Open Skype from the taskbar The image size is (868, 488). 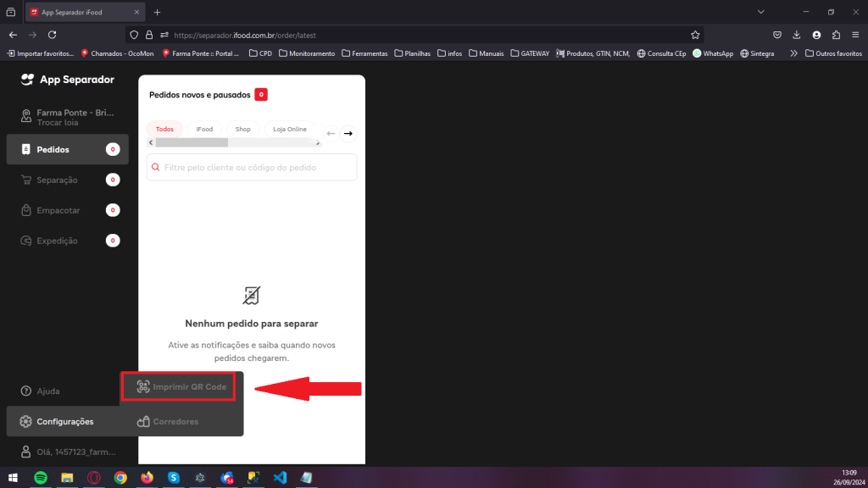tap(173, 478)
